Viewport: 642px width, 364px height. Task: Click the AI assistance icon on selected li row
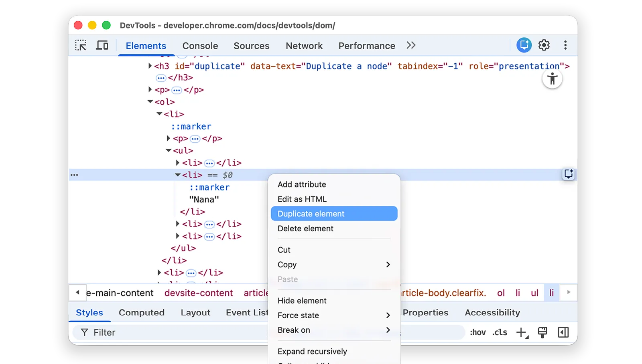568,174
